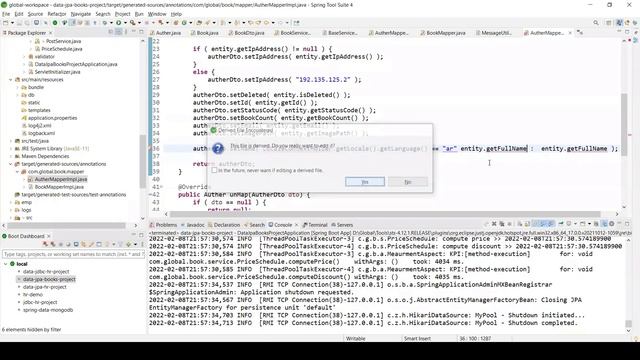Click Remove All Terminated Launches icon
640x360 pixels.
tap(502, 224)
